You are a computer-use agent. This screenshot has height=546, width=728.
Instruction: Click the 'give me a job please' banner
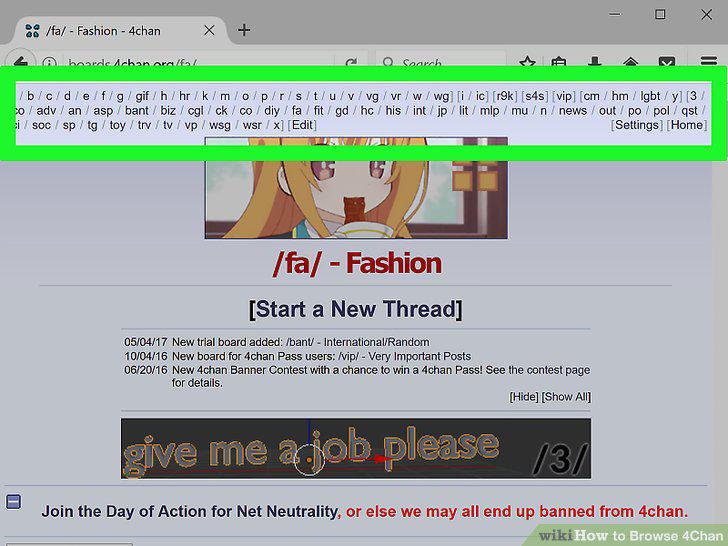coord(356,448)
